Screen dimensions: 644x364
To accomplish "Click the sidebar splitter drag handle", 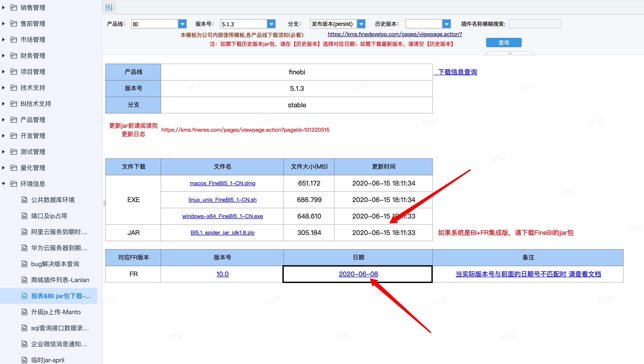I will click(105, 203).
